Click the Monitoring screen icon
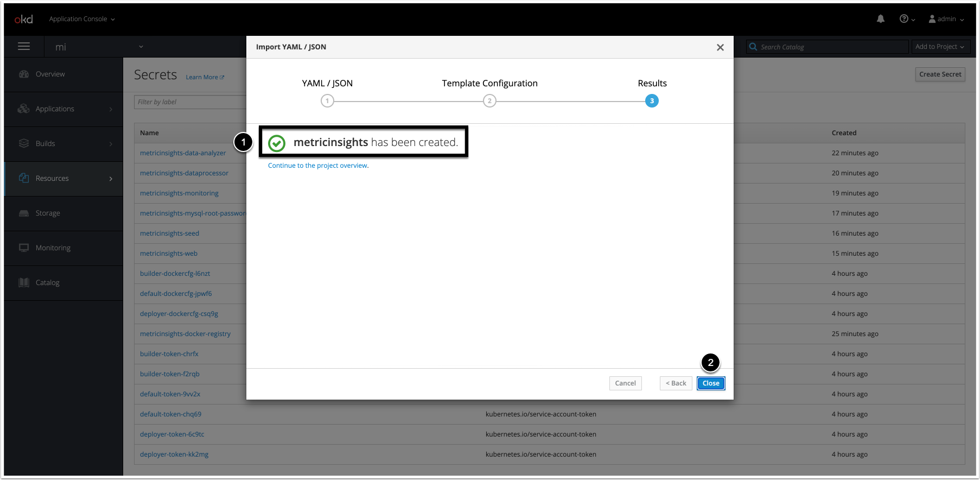 (x=24, y=248)
